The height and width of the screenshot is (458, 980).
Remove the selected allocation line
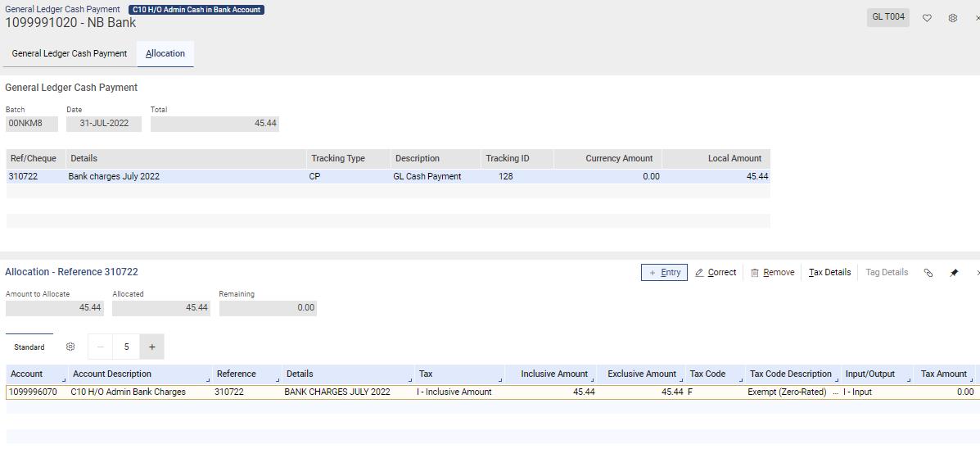(773, 272)
